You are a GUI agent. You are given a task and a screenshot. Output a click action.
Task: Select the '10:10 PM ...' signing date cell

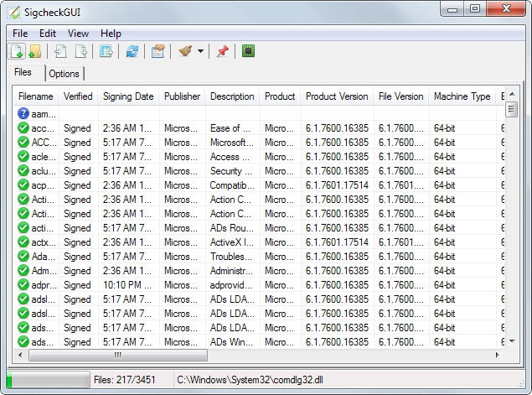coord(127,285)
